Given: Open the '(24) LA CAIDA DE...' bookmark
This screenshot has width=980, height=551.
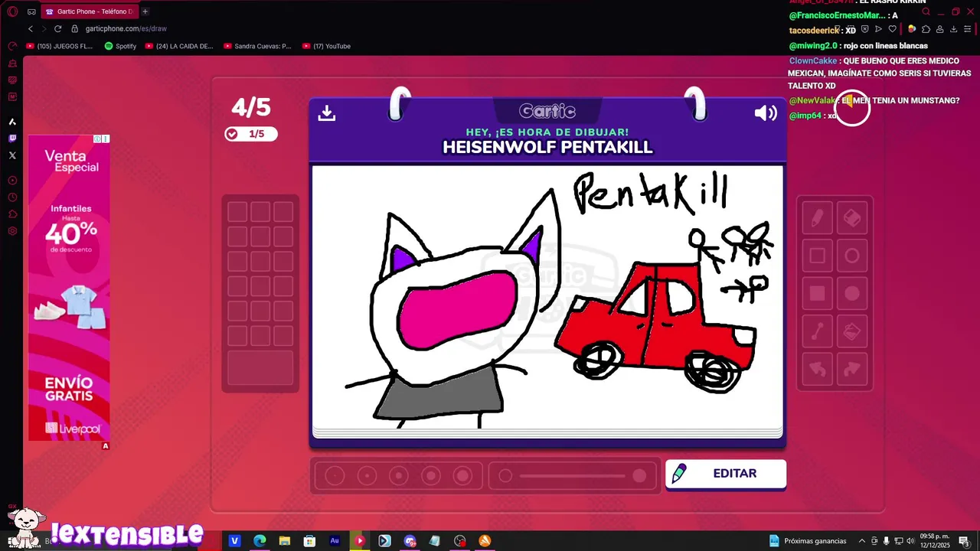Looking at the screenshot, I should point(180,46).
